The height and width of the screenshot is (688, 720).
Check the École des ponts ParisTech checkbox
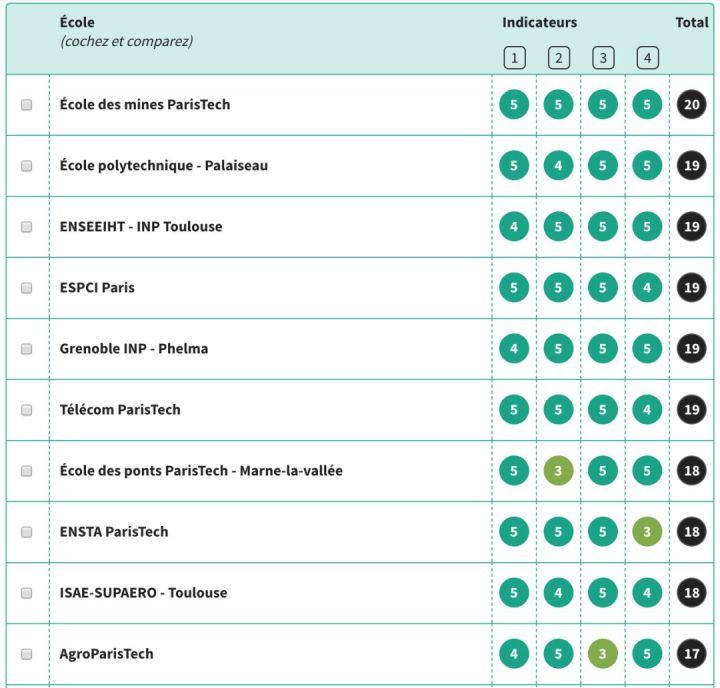[x=27, y=471]
